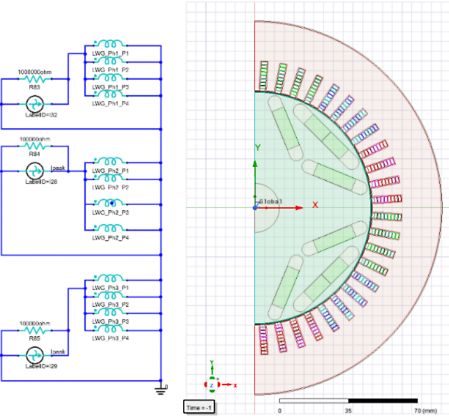Image resolution: width=449 pixels, height=416 pixels.
Task: Click current source labeled LabelID=I26
Action: (x=35, y=171)
